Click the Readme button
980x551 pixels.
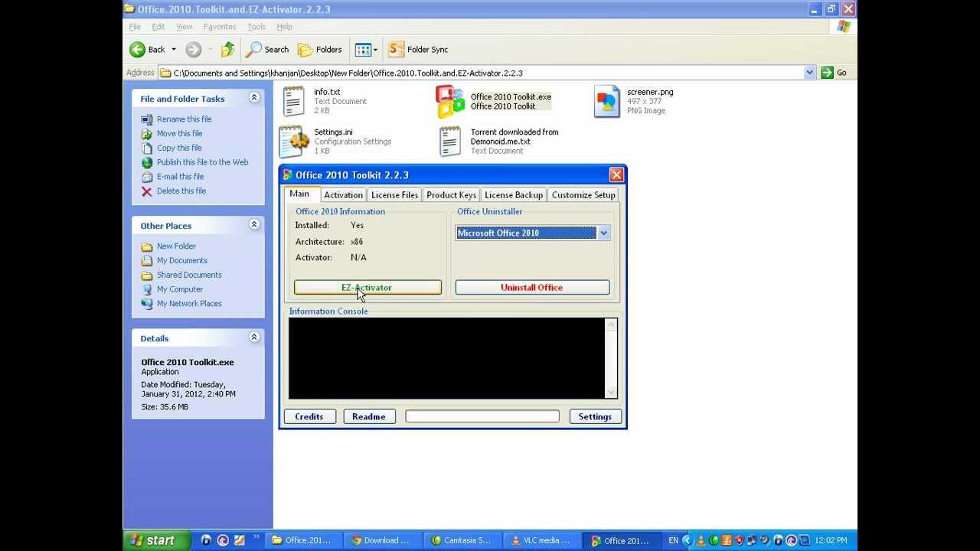pyautogui.click(x=369, y=416)
